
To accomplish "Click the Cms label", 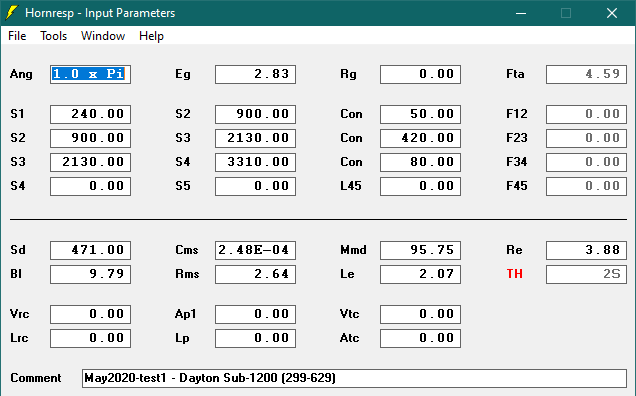I will 187,250.
